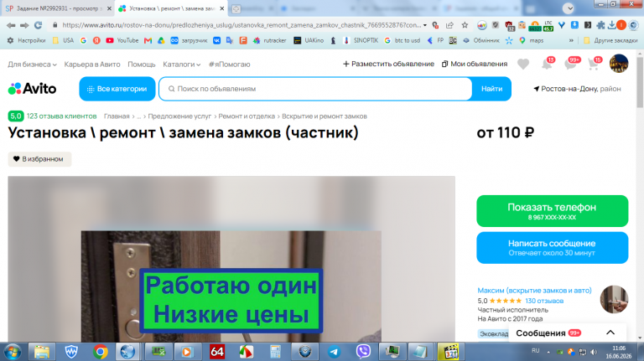Image resolution: width=644 pixels, height=361 pixels.
Task: Open #яПомогаю menu item
Action: [229, 64]
